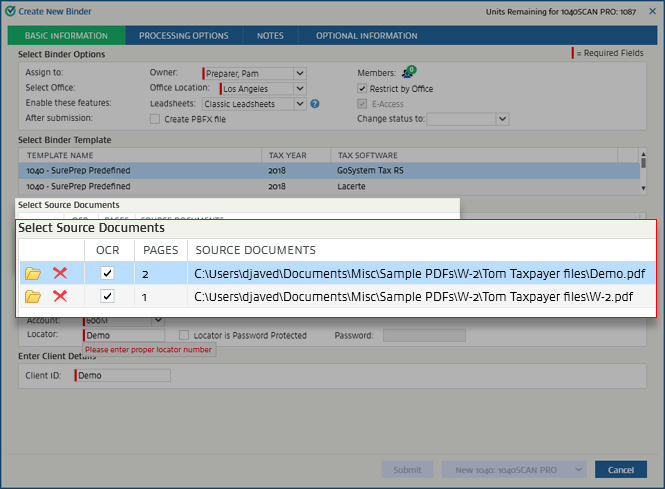Open the Optional Information tab
Screen dimensions: 665x489
click(366, 36)
